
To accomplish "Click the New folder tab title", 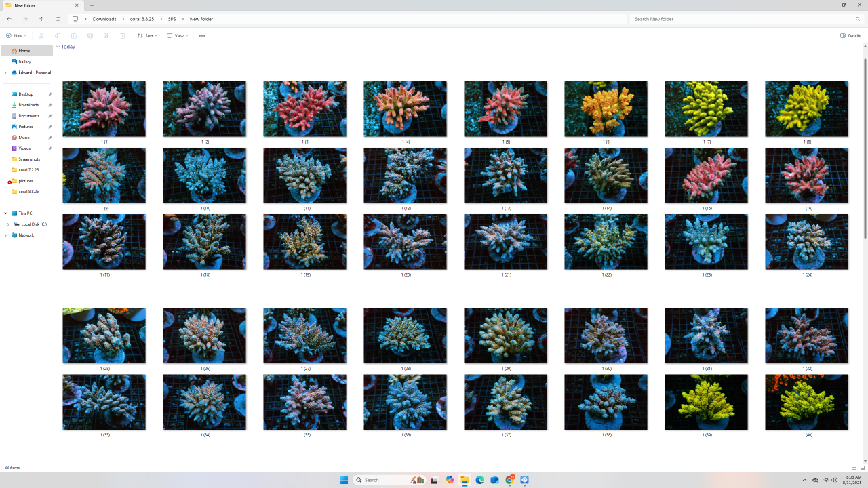I will coord(25,5).
